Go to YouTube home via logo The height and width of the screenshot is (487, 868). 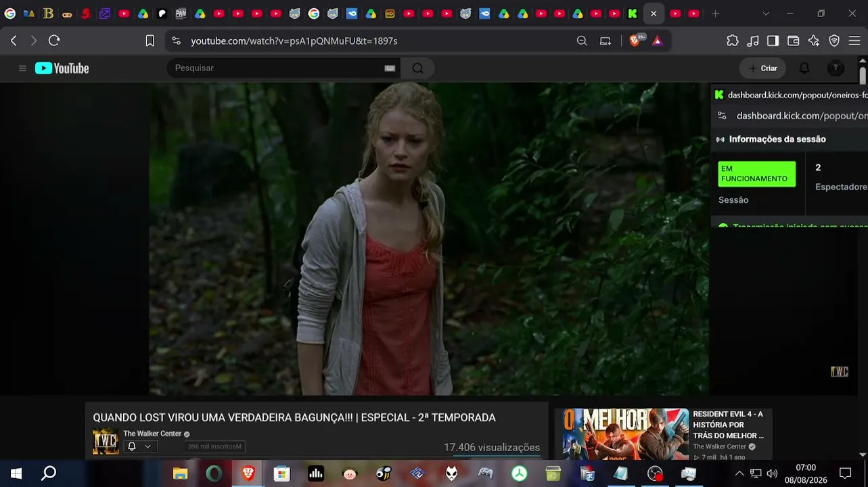pyautogui.click(x=62, y=68)
